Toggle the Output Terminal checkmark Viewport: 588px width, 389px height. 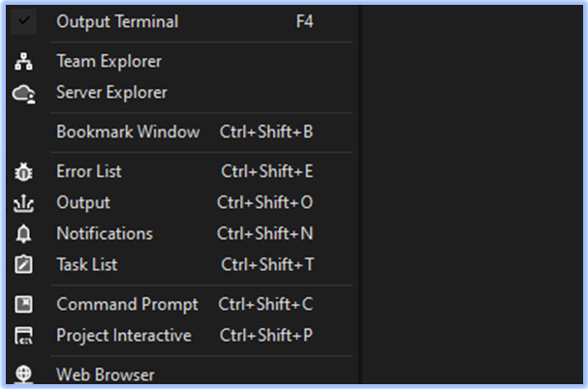25,20
